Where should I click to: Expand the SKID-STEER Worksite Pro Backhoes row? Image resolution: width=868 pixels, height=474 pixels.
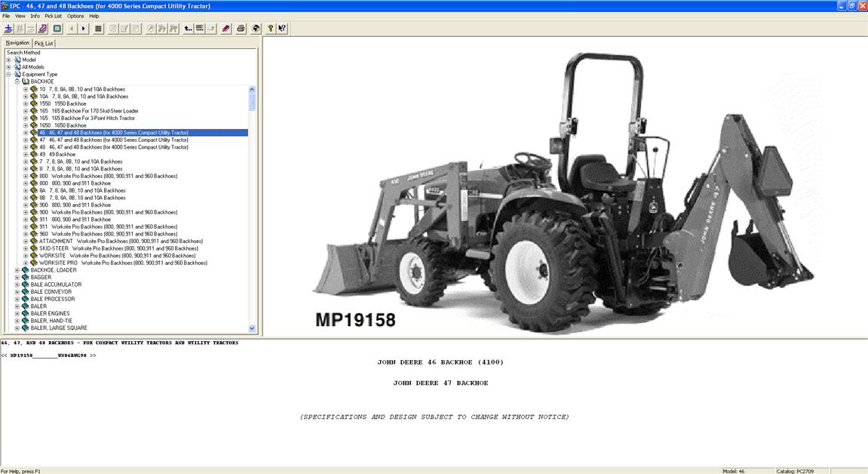tap(26, 248)
